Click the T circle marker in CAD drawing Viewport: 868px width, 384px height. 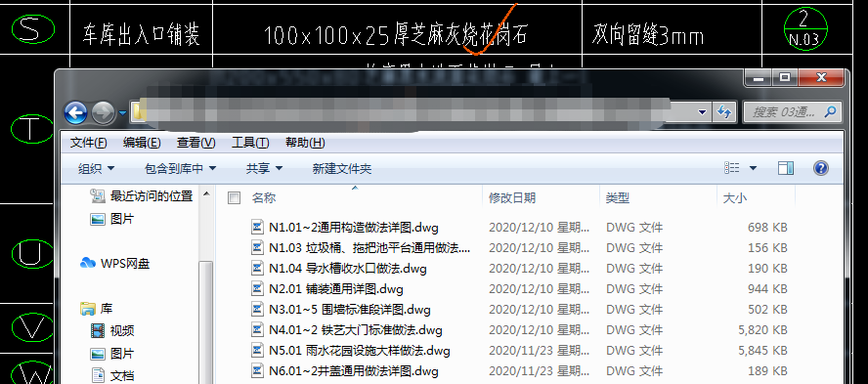pos(32,129)
